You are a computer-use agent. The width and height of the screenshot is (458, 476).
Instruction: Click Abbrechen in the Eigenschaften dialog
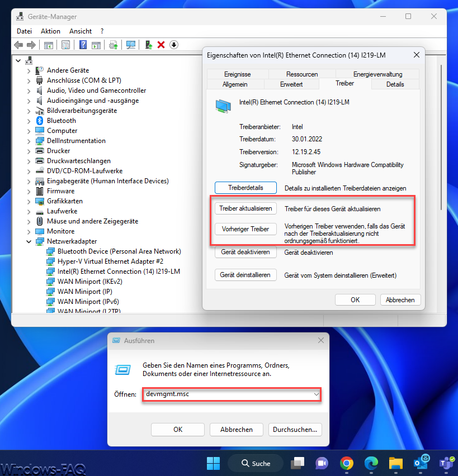click(x=400, y=300)
